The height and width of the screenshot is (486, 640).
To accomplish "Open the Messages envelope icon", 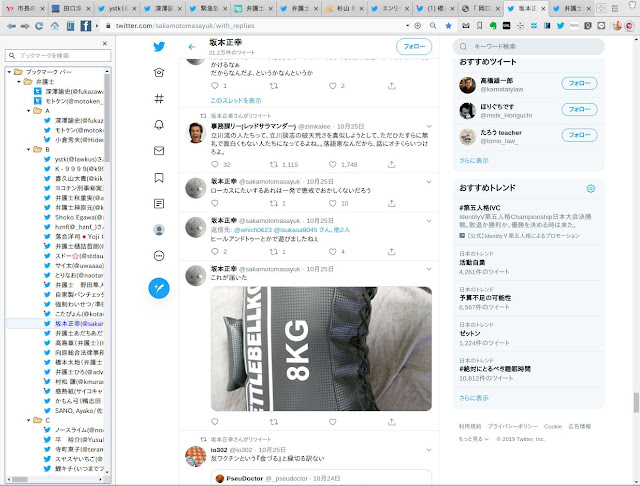I will click(159, 151).
